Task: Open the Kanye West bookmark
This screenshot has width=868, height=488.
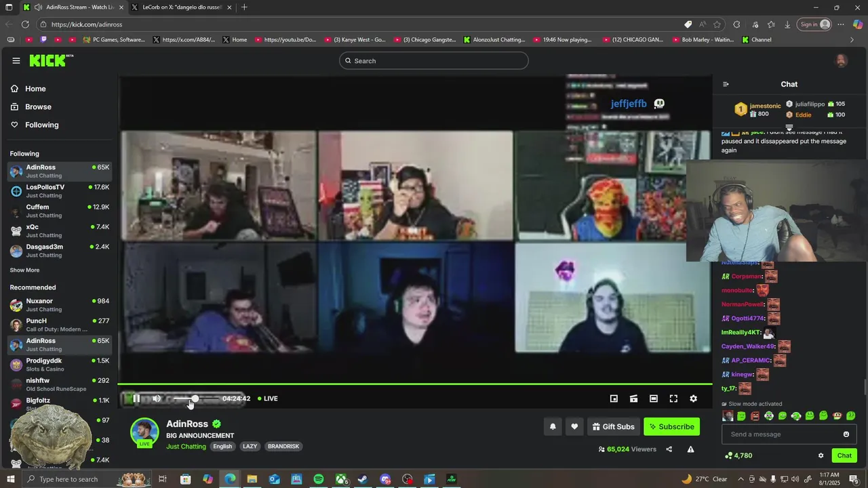Action: 355,39
